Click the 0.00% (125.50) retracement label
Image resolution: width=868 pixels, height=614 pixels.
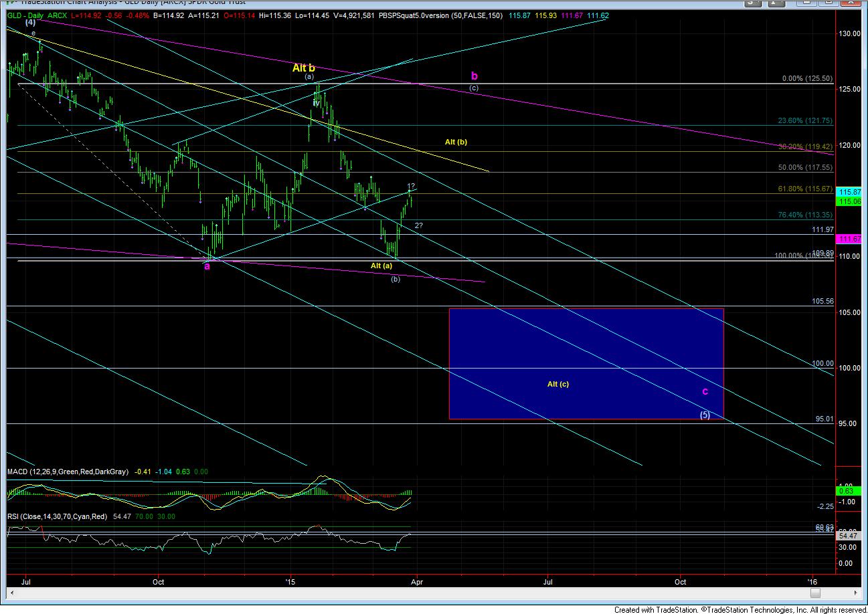click(x=806, y=78)
